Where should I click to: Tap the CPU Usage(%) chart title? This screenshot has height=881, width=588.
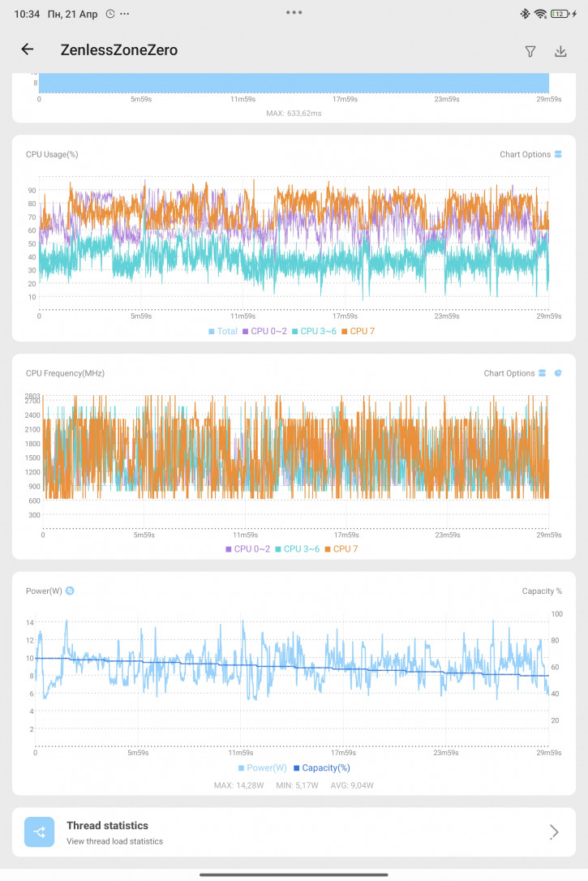click(x=52, y=154)
